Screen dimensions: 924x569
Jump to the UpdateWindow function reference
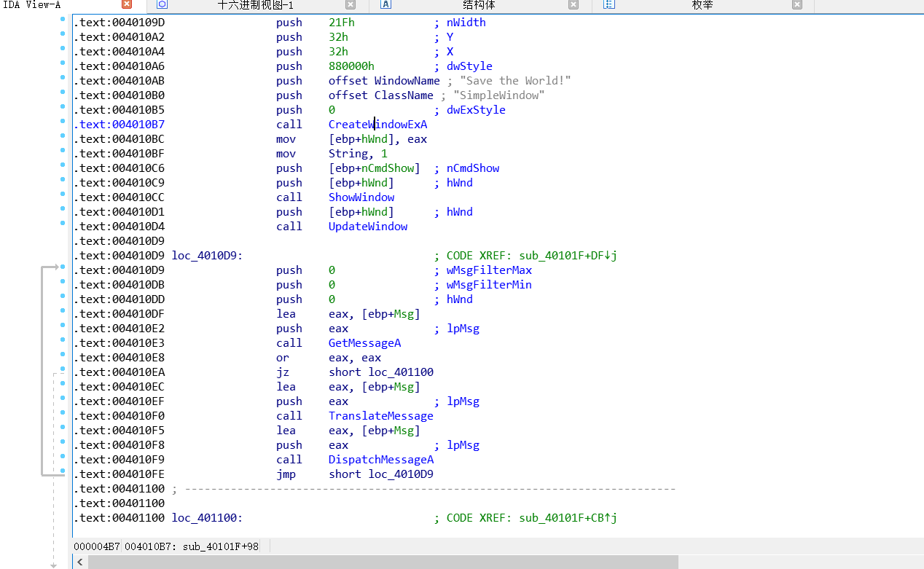(368, 227)
